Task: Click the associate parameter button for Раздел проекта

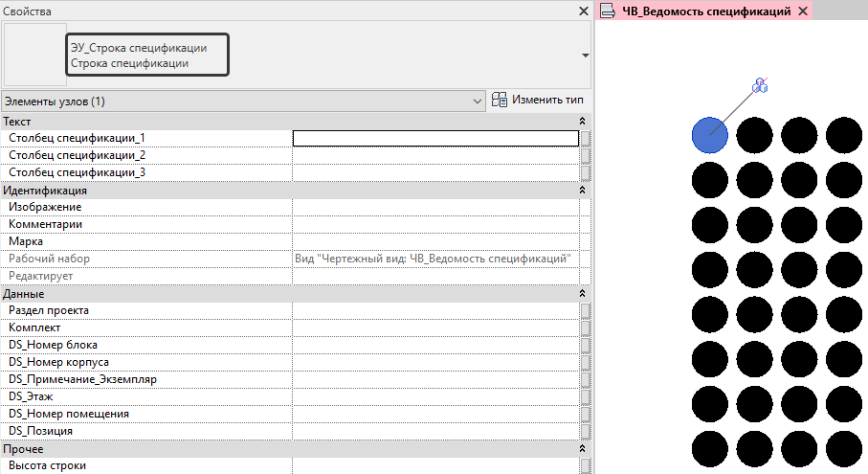Action: tap(586, 311)
